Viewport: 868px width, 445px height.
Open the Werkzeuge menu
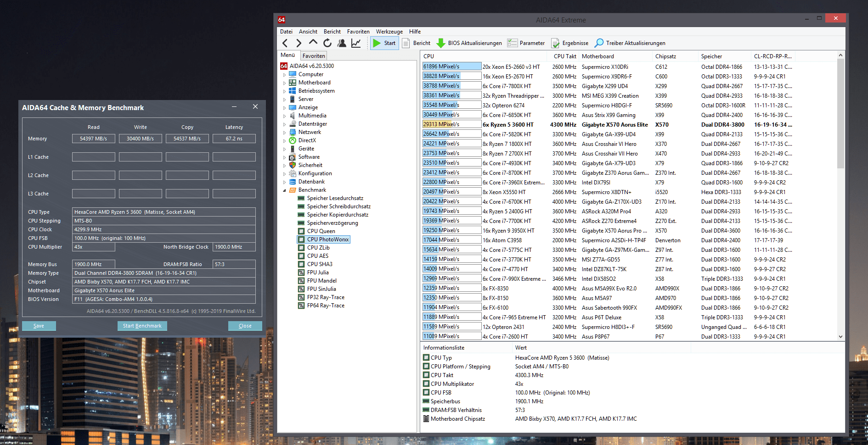389,32
